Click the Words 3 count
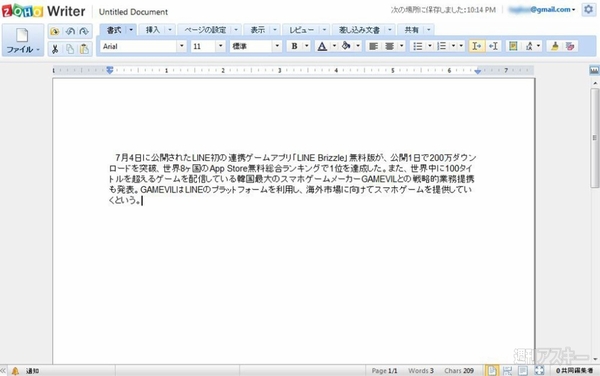The image size is (600, 376). [421, 371]
